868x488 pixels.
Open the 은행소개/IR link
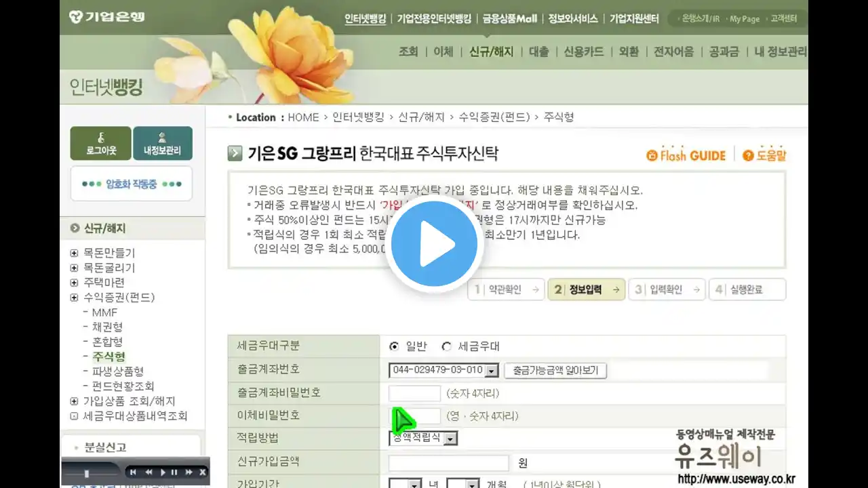(x=701, y=19)
